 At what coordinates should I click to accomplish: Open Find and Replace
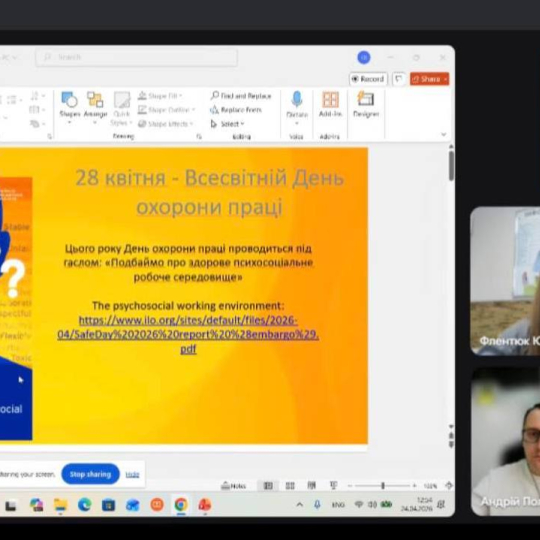(241, 95)
